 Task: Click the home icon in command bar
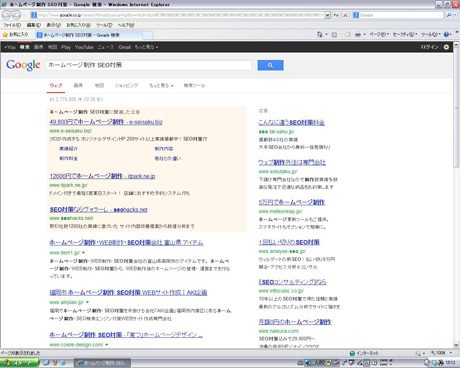[320, 34]
